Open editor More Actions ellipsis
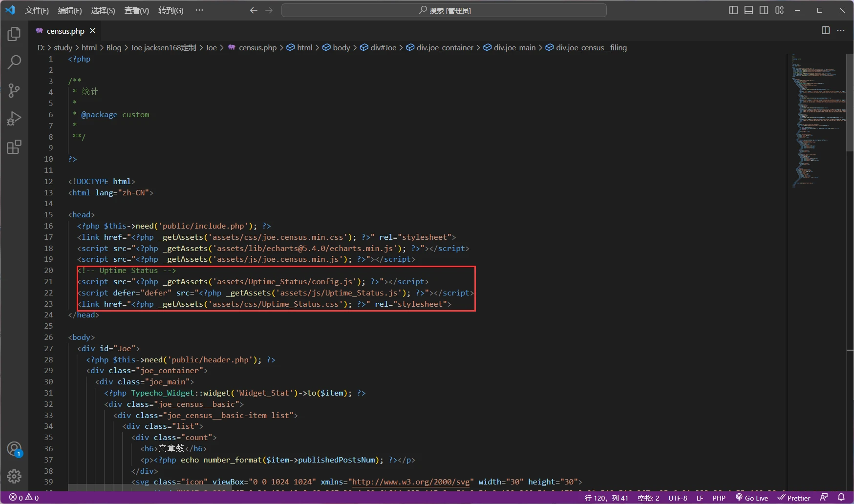This screenshot has width=854, height=504. pyautogui.click(x=841, y=30)
